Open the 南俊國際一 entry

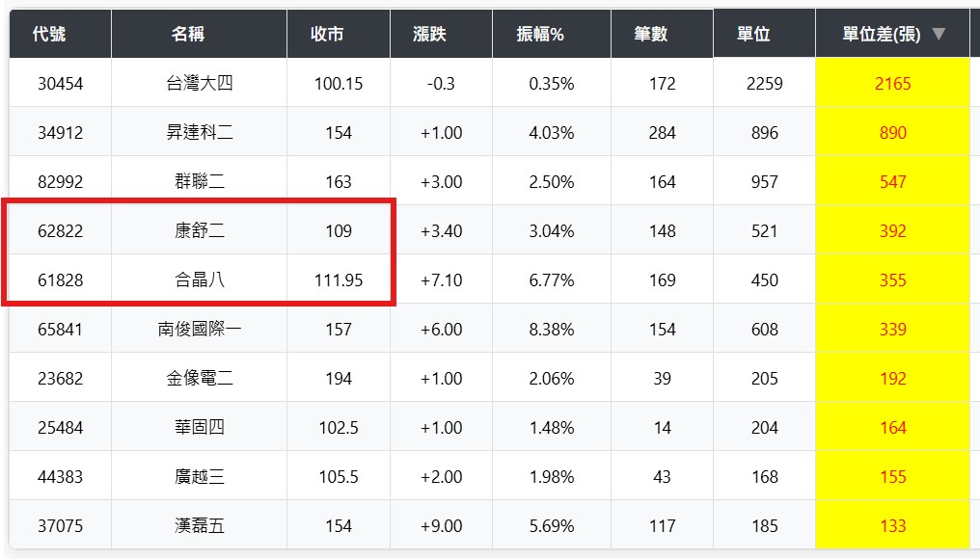[200, 330]
